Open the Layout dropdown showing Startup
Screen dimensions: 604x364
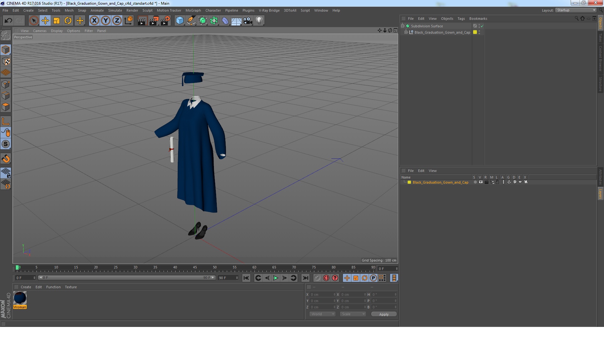576,10
